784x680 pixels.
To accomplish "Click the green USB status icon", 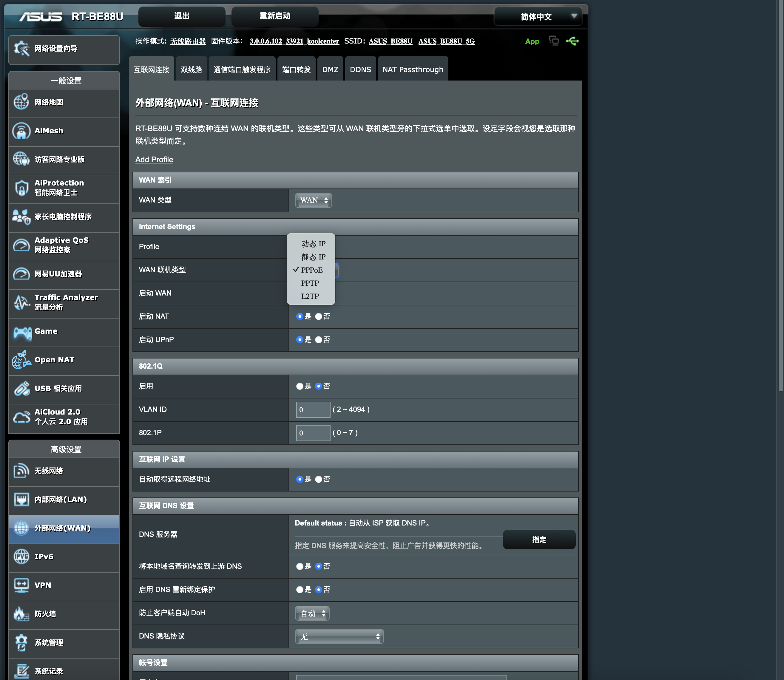I will (x=572, y=41).
